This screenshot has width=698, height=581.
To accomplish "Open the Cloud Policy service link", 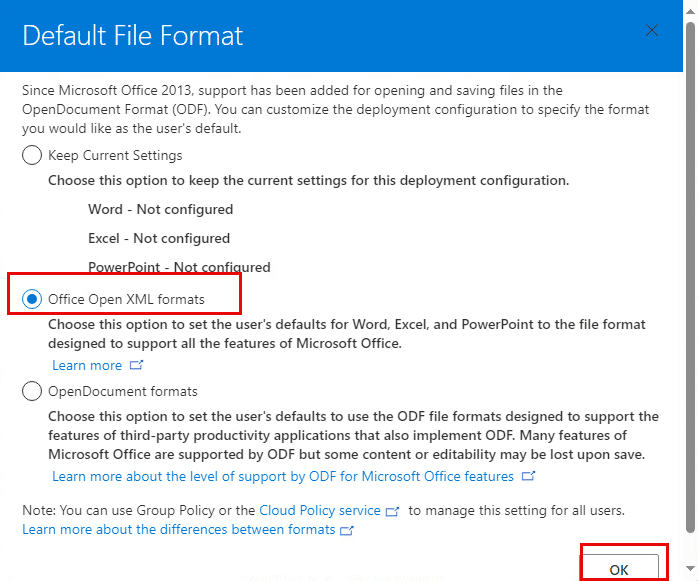I will click(320, 511).
